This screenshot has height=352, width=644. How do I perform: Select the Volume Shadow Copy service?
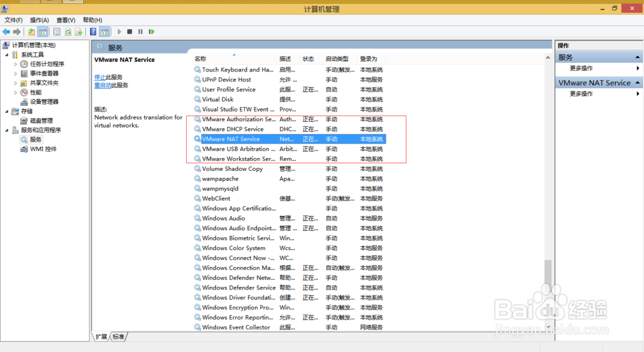[x=289, y=169]
